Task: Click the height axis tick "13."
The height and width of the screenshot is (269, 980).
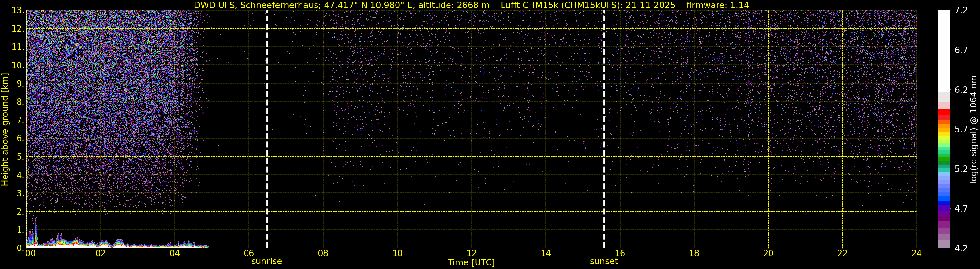Action: click(18, 11)
